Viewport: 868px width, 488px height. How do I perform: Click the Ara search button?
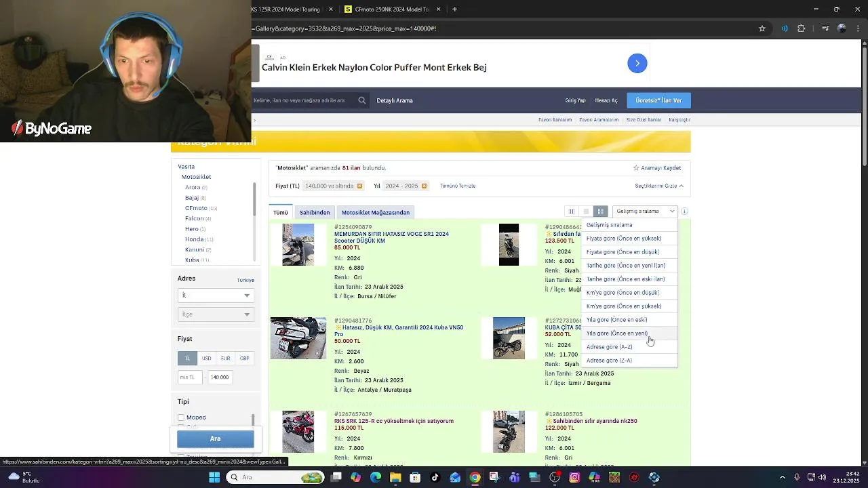216,439
